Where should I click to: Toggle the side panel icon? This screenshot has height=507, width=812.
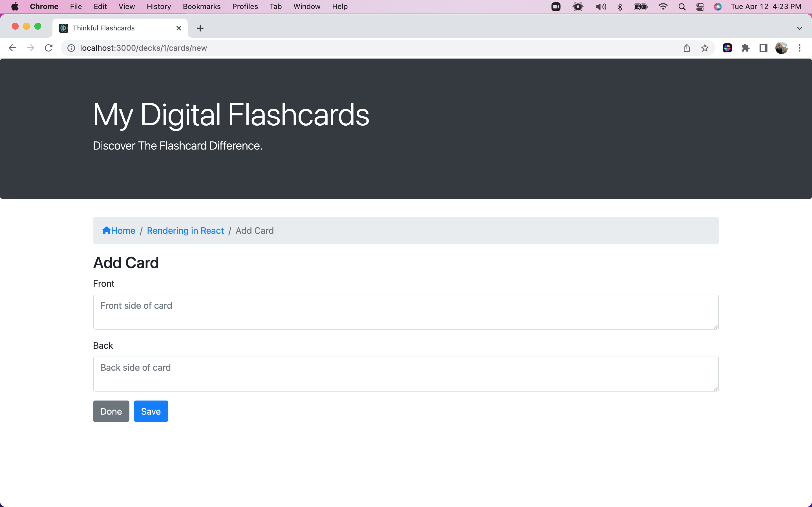click(x=763, y=48)
